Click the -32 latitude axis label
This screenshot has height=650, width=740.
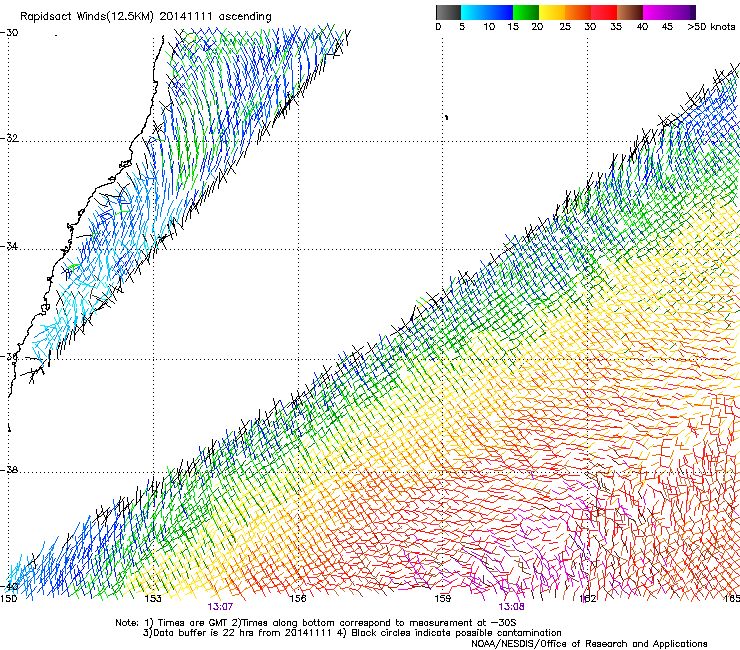(x=9, y=138)
